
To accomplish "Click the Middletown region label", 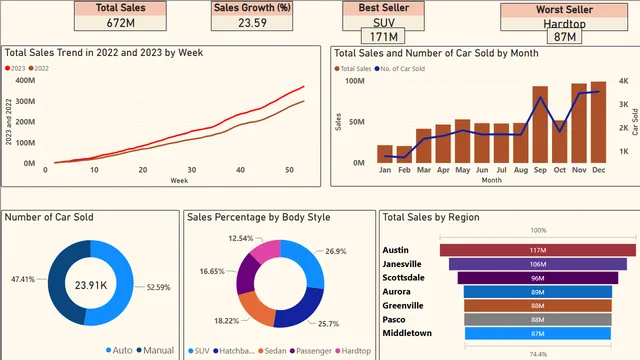I will click(407, 333).
